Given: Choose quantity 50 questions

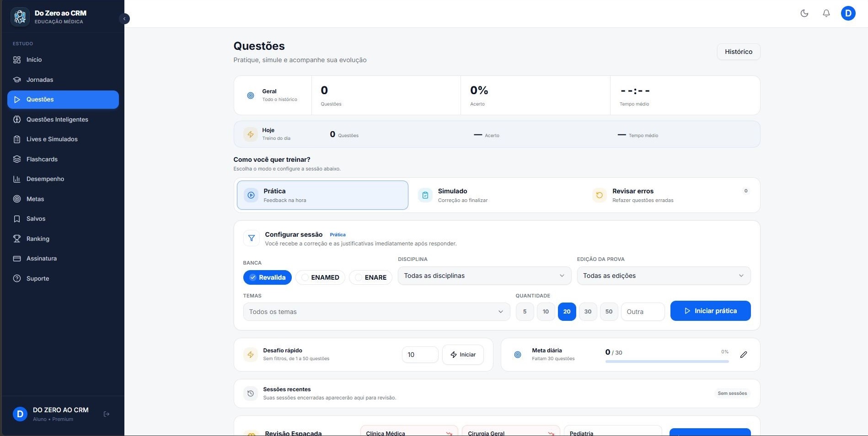Looking at the screenshot, I should coord(609,312).
